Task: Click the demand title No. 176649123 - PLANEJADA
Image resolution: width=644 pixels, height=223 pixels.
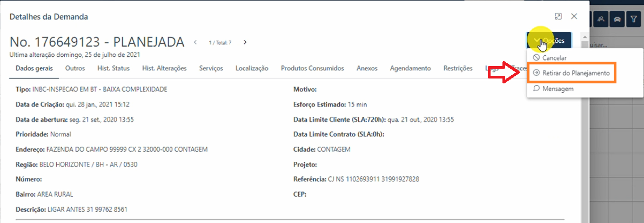Action: 97,42
